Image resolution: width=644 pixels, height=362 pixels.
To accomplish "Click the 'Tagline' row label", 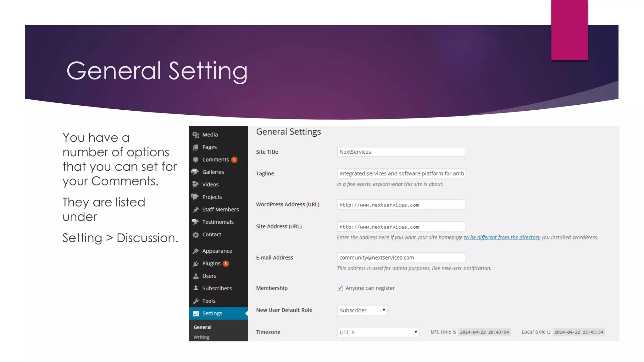I will coord(265,173).
